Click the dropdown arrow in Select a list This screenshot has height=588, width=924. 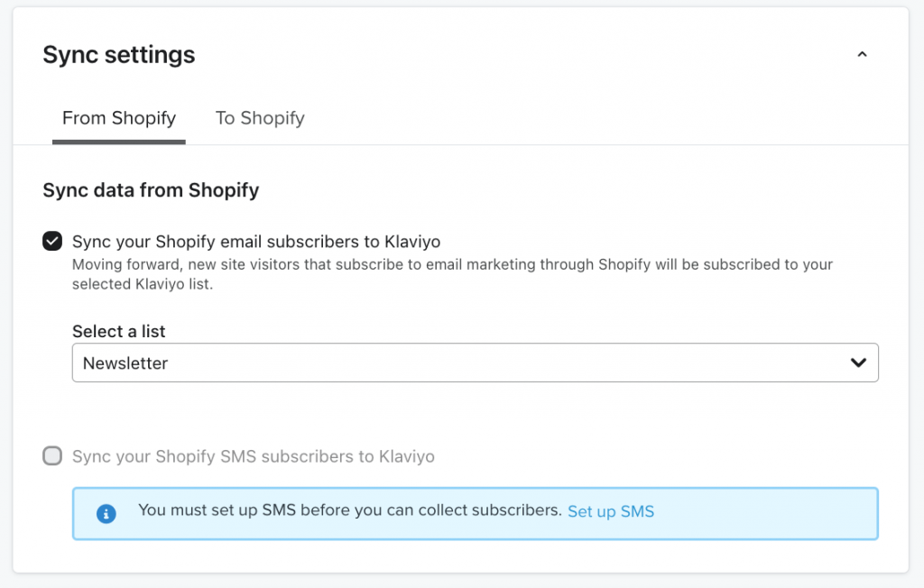point(858,363)
